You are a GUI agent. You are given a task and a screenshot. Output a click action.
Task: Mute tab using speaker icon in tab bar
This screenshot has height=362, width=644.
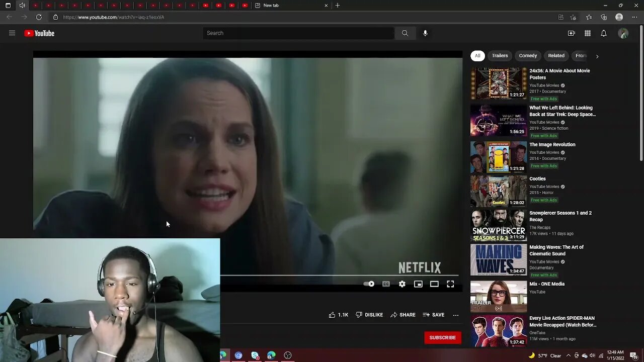[x=22, y=6]
